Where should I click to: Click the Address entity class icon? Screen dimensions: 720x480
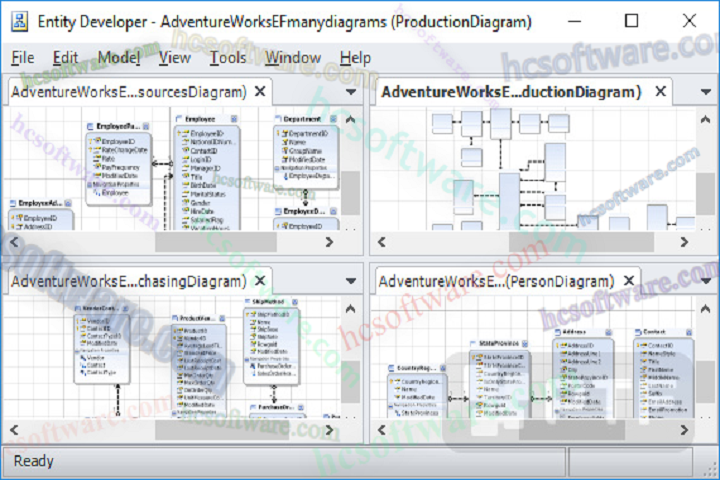[558, 332]
